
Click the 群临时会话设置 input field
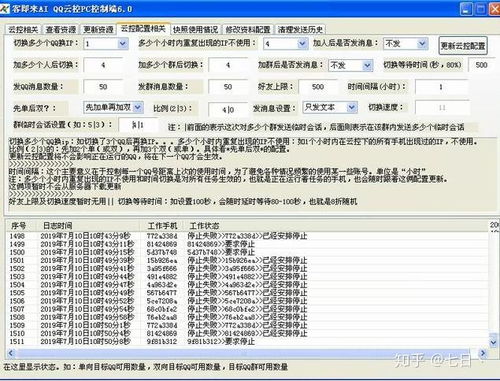point(138,125)
